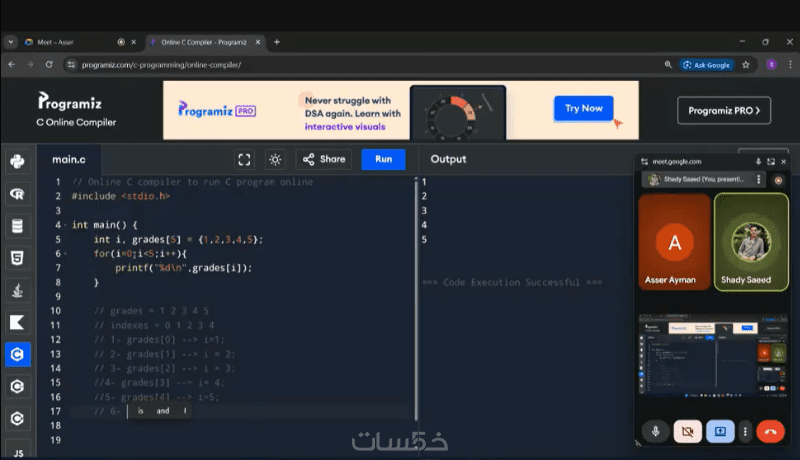800x460 pixels.
Task: Share the code snippet
Action: click(324, 160)
